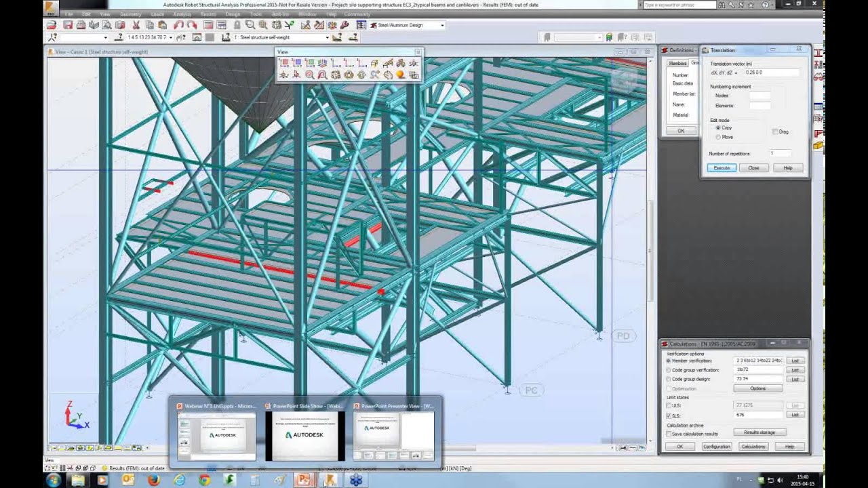Select Move edit mode in Translation dialog
Viewport: 868px width, 488px height.
tap(718, 137)
